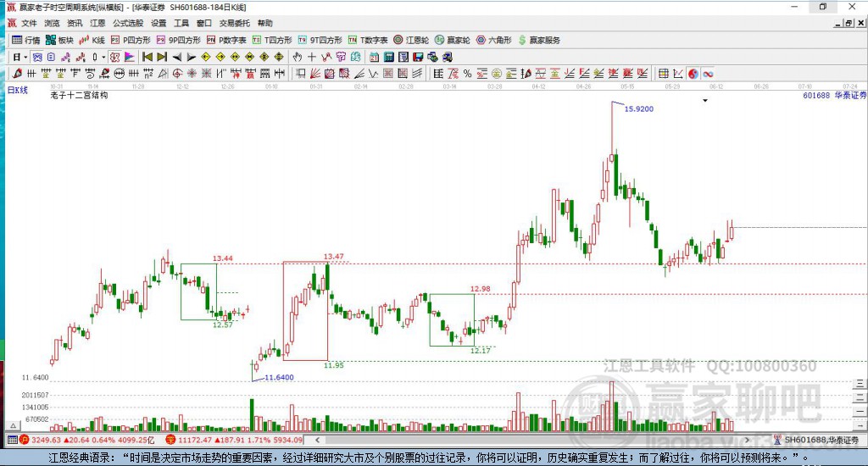Image resolution: width=868 pixels, height=466 pixels.
Task: Expand the dropdown arrow beside the 0 icon
Action: pyautogui.click(x=103, y=57)
